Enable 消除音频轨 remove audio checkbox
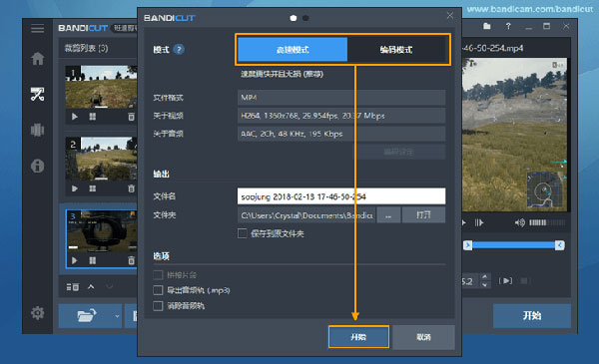This screenshot has height=364, width=599. [158, 306]
